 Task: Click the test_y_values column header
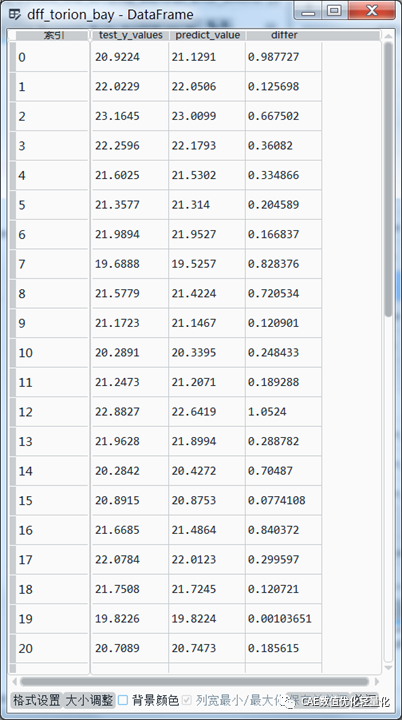pyautogui.click(x=130, y=35)
